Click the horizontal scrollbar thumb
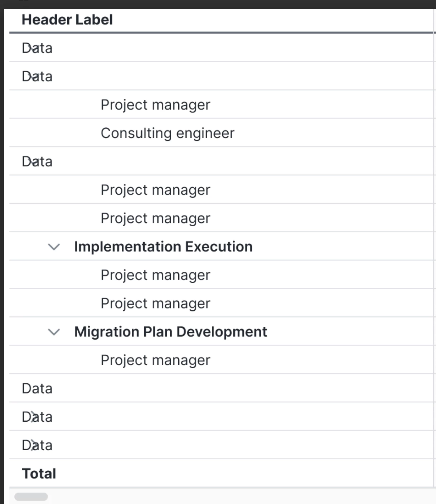Screen dimensions: 436x504 (31, 497)
